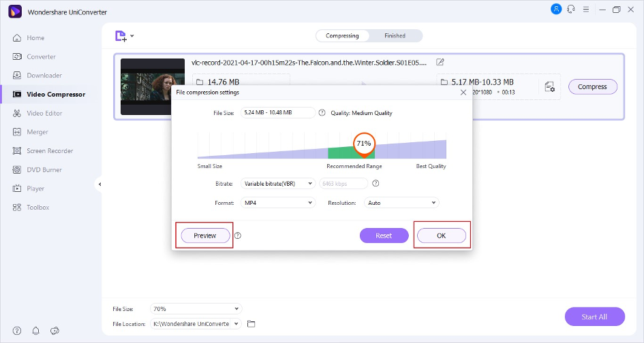Viewport: 644px width, 343px height.
Task: Open the bottom File Size 70% dropdown
Action: point(196,308)
